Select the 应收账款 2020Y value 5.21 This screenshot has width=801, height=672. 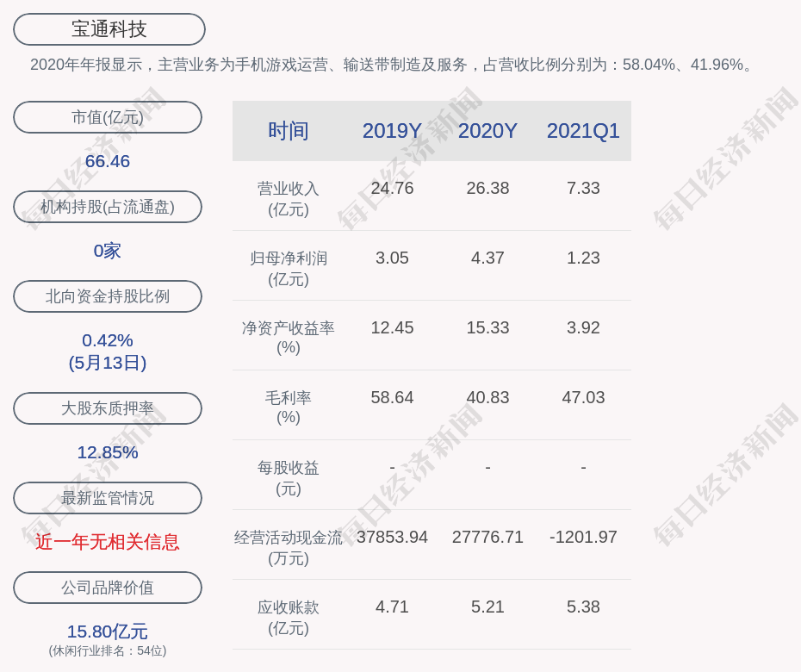tap(487, 607)
